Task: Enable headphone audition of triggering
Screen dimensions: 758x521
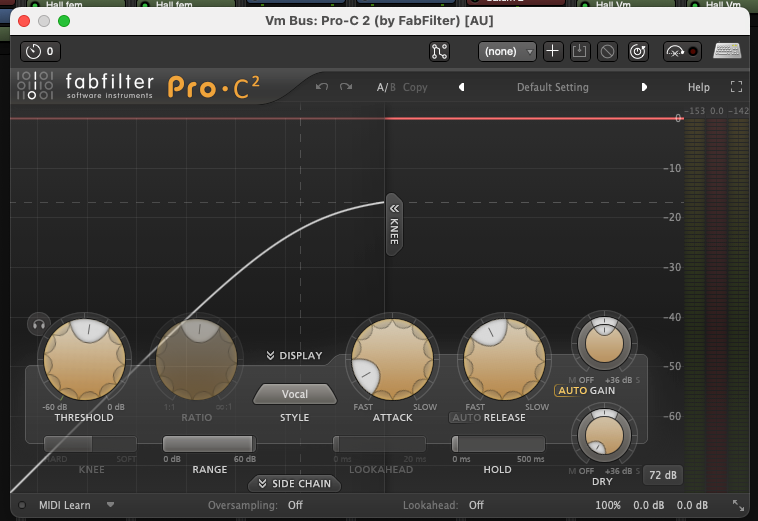Action: (x=39, y=324)
